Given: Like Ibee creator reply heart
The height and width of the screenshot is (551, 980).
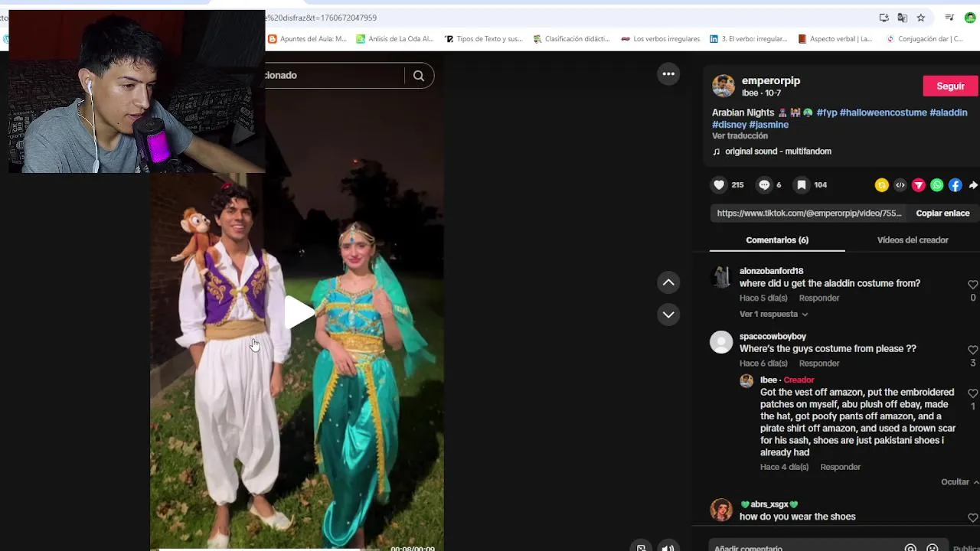Looking at the screenshot, I should tap(973, 393).
